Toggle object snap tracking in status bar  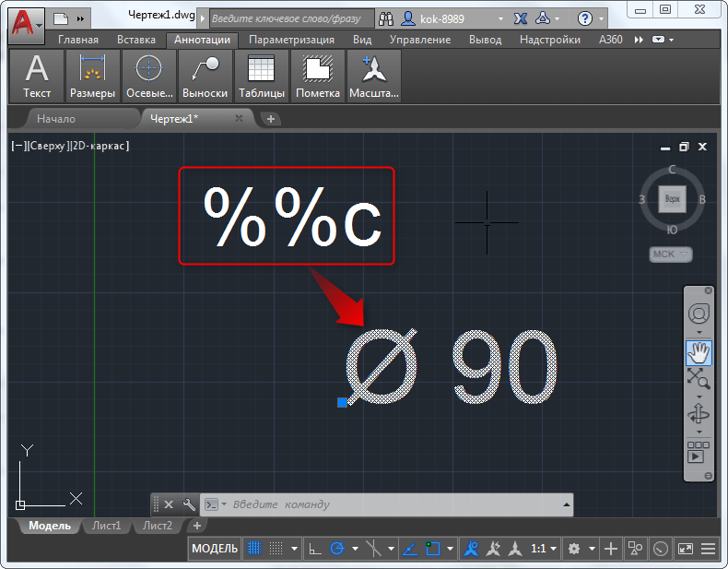coord(409,549)
